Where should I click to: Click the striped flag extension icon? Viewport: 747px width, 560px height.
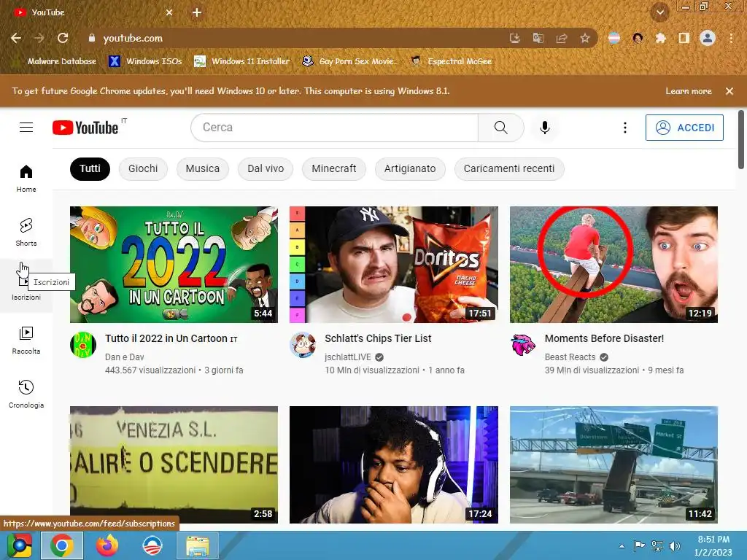tap(614, 38)
